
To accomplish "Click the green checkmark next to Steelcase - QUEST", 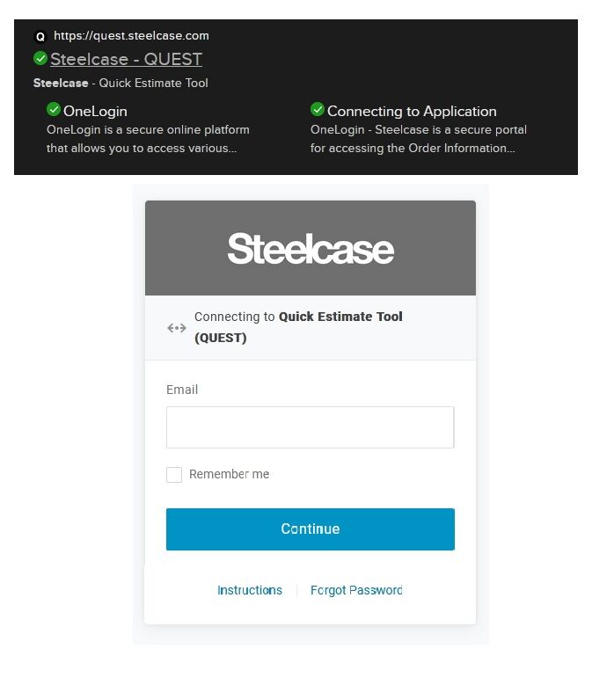I will [x=40, y=58].
